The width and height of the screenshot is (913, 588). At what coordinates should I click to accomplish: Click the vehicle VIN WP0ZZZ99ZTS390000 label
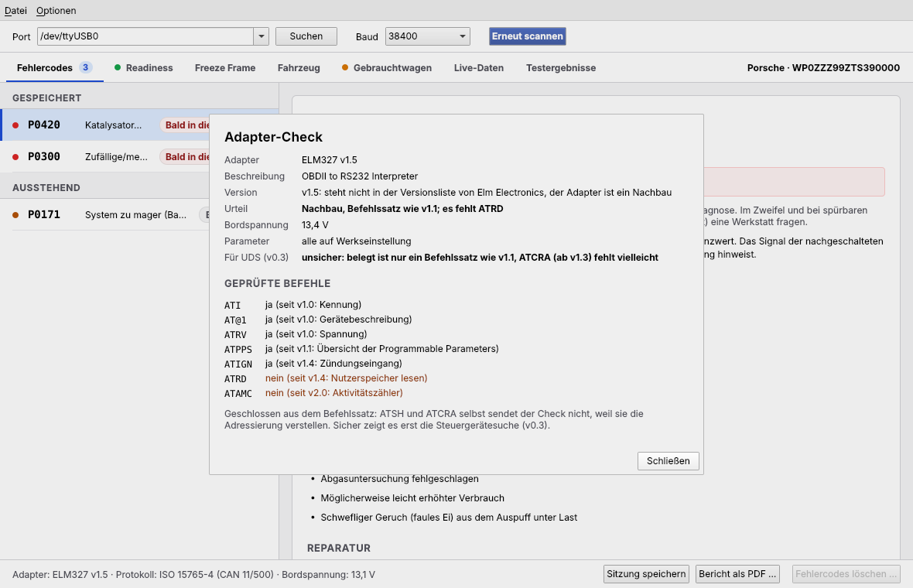coord(846,67)
